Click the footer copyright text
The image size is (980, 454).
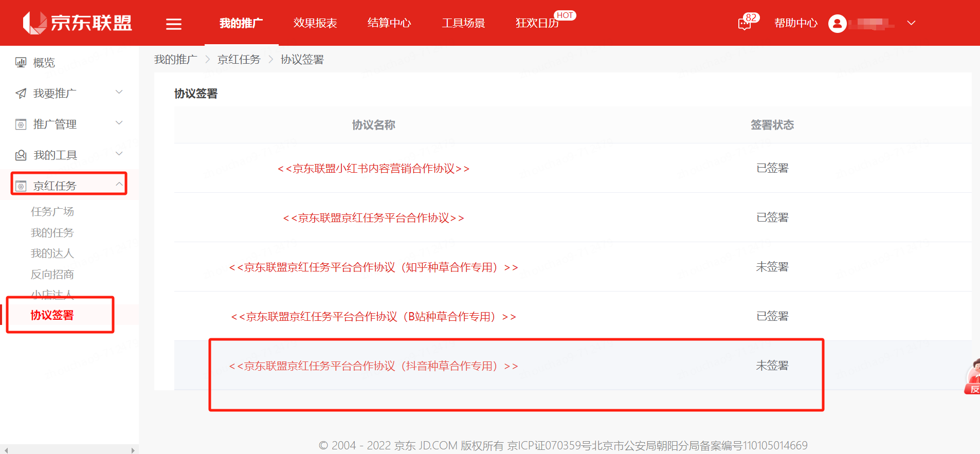[x=563, y=445]
